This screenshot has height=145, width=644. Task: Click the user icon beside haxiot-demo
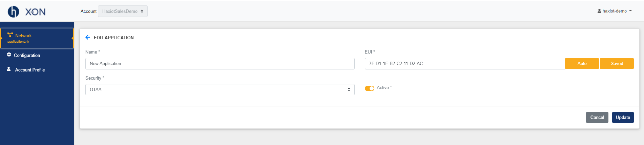(599, 11)
